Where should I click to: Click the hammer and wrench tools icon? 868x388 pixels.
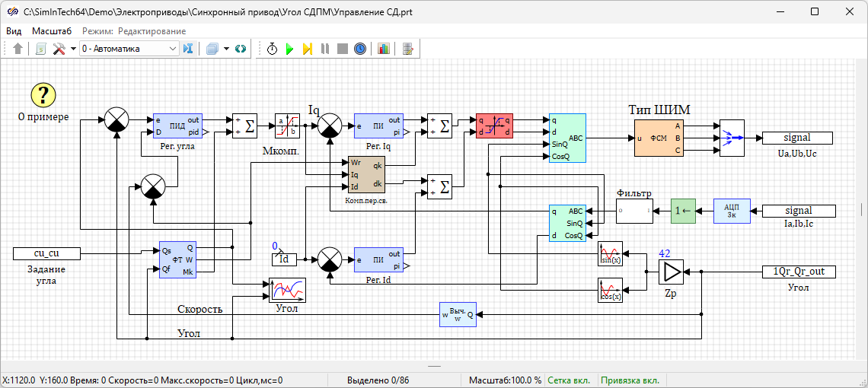(x=59, y=49)
